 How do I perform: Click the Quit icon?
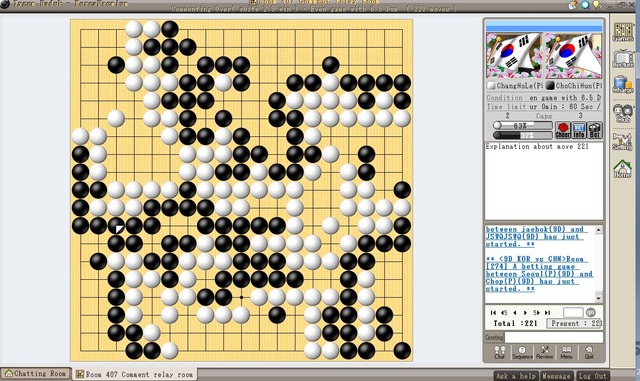(x=589, y=352)
